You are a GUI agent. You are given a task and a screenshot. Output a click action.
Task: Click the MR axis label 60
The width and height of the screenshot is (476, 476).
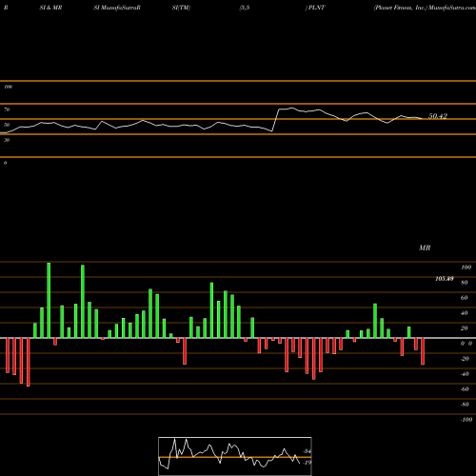(465, 298)
